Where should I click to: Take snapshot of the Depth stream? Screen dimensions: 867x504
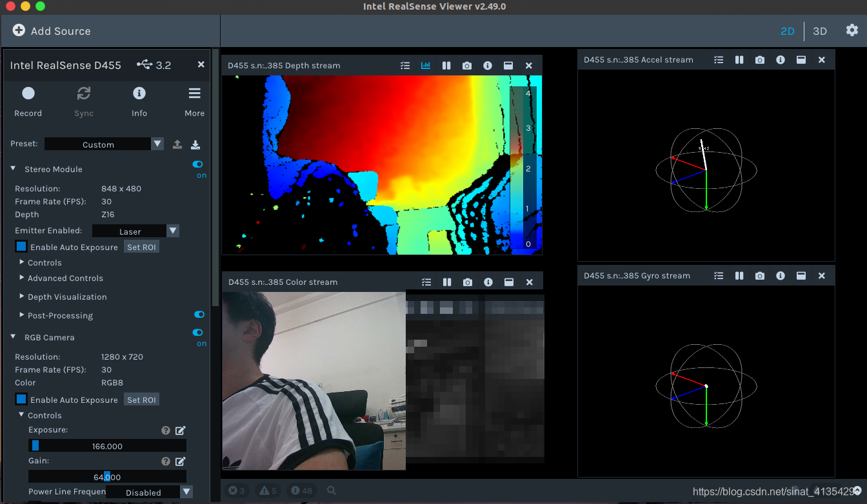pyautogui.click(x=467, y=66)
